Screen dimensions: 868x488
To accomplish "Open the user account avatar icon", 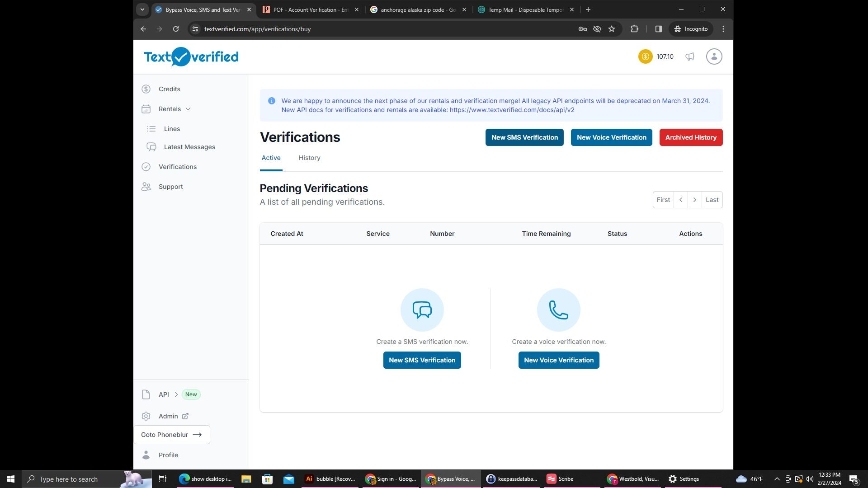I will [714, 56].
